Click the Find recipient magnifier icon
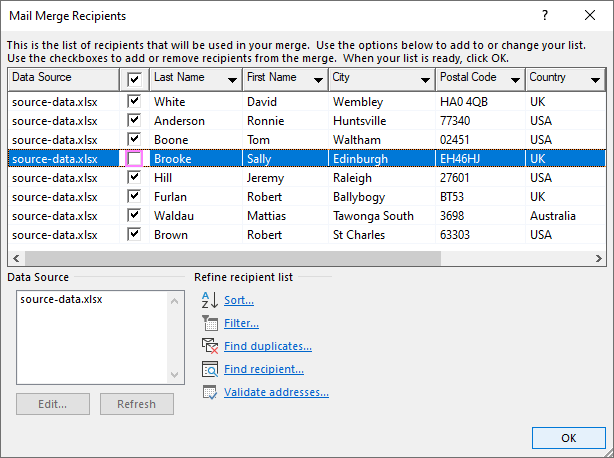The height and width of the screenshot is (458, 614). [210, 369]
